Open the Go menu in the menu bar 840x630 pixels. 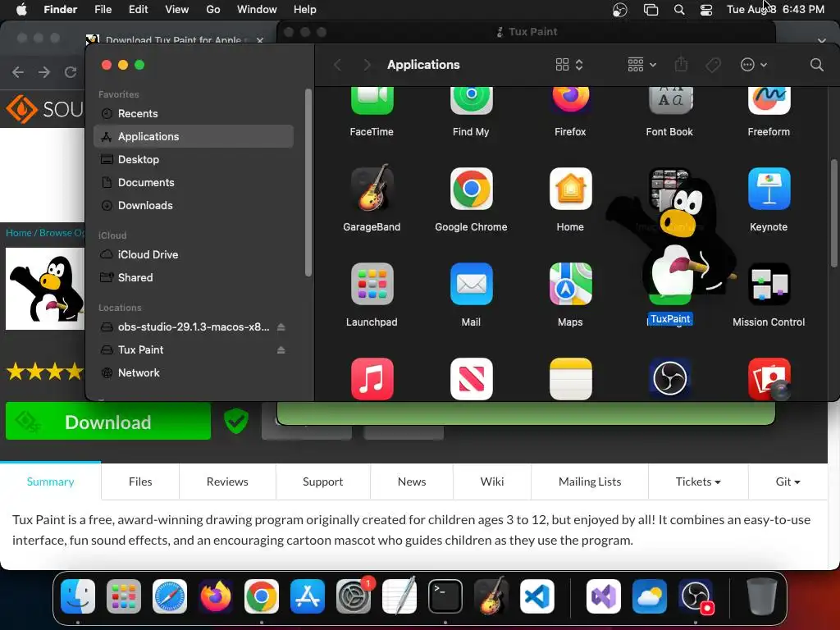(213, 10)
